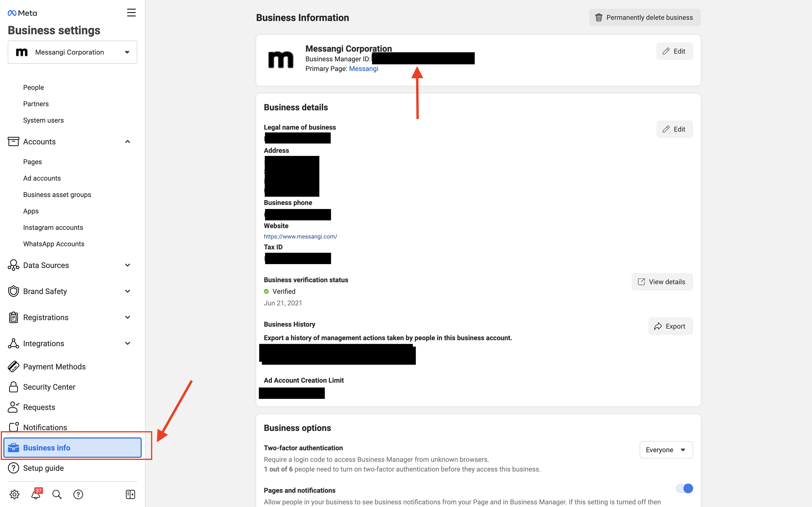This screenshot has width=812, height=507.
Task: Click the Business verification View details button
Action: point(662,281)
